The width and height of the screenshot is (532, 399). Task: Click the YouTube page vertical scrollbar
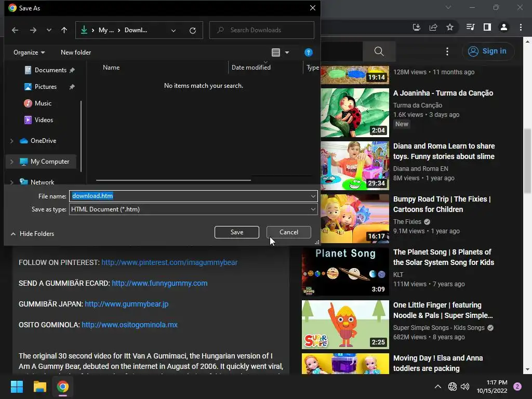(x=527, y=161)
